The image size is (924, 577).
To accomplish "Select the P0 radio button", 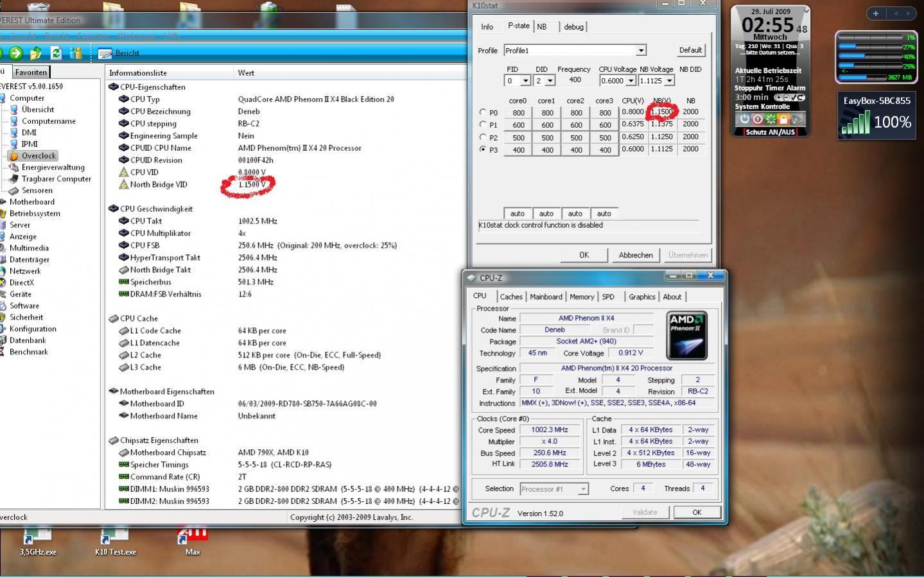I will (483, 112).
